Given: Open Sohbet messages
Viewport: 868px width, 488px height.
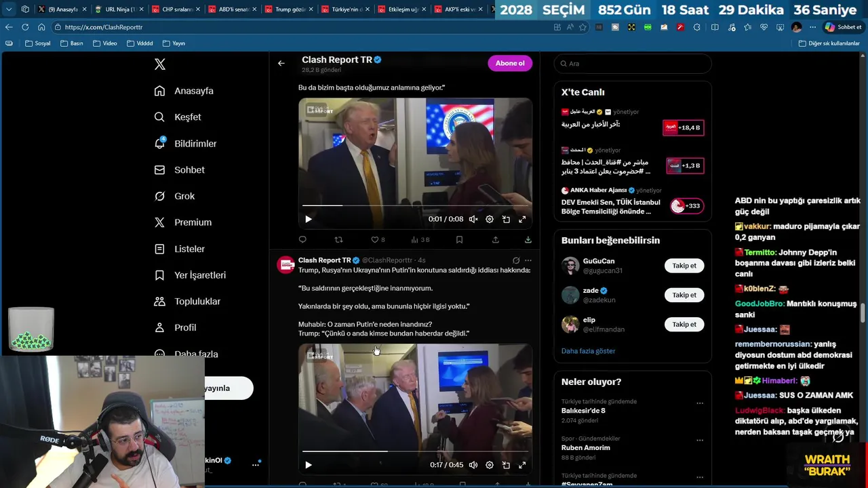Looking at the screenshot, I should [x=179, y=170].
